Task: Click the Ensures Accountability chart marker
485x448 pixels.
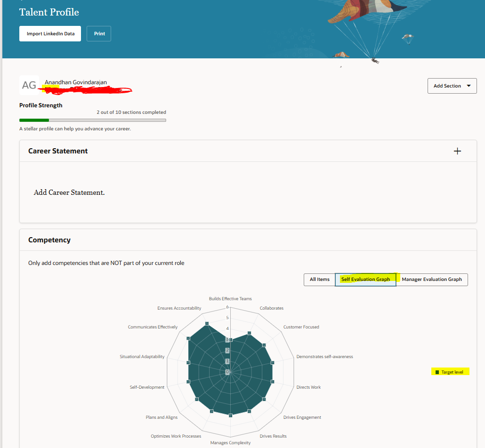Action: 207,323
